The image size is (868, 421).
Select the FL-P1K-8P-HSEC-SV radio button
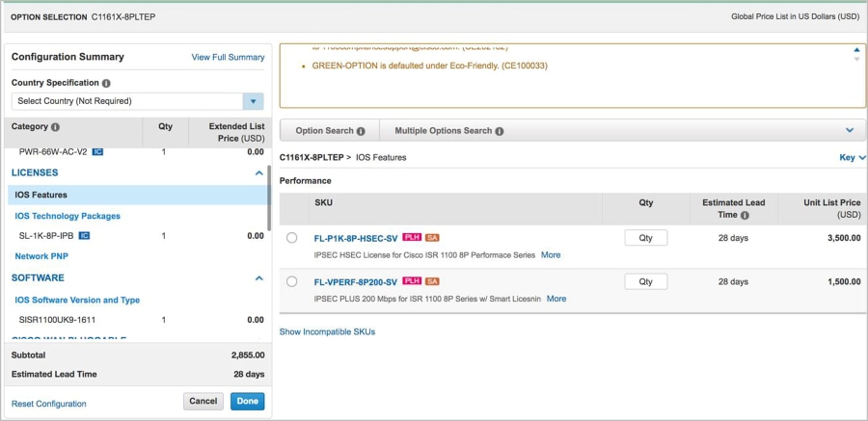[x=291, y=238]
